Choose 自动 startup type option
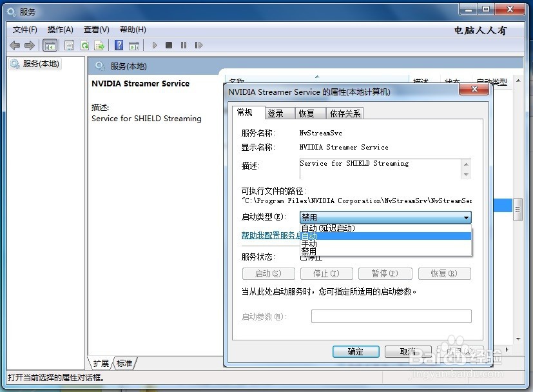This screenshot has height=392, width=533. 386,236
